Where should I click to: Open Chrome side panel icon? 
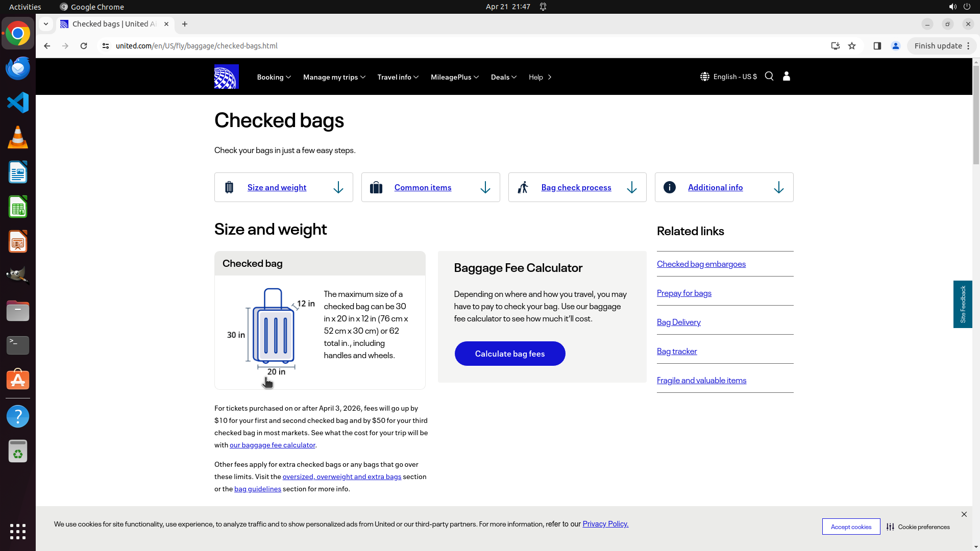point(877,46)
